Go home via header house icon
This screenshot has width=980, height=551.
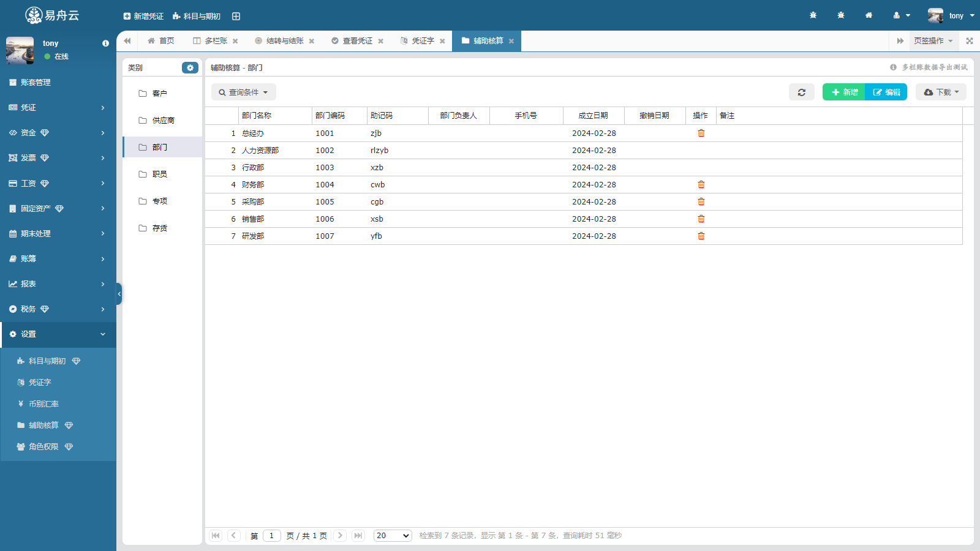click(x=869, y=15)
